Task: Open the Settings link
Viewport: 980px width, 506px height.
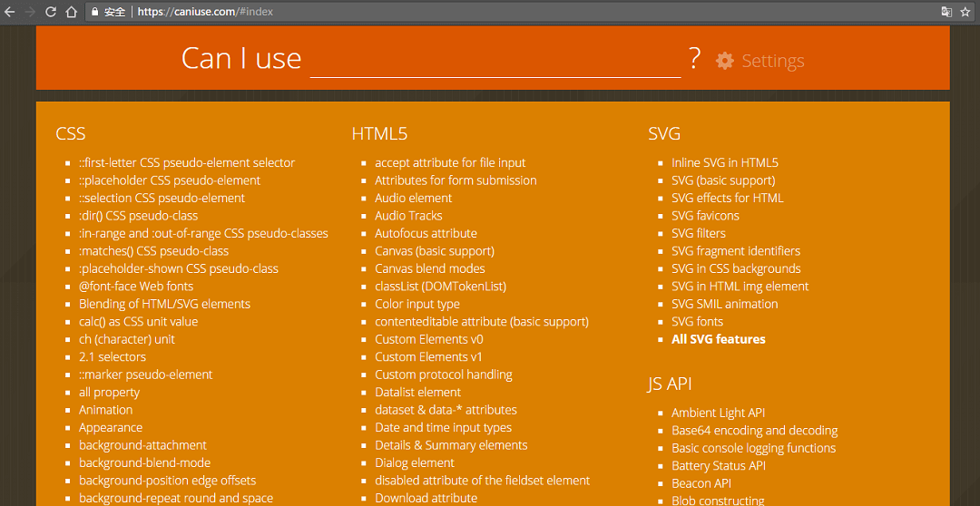Action: (772, 61)
